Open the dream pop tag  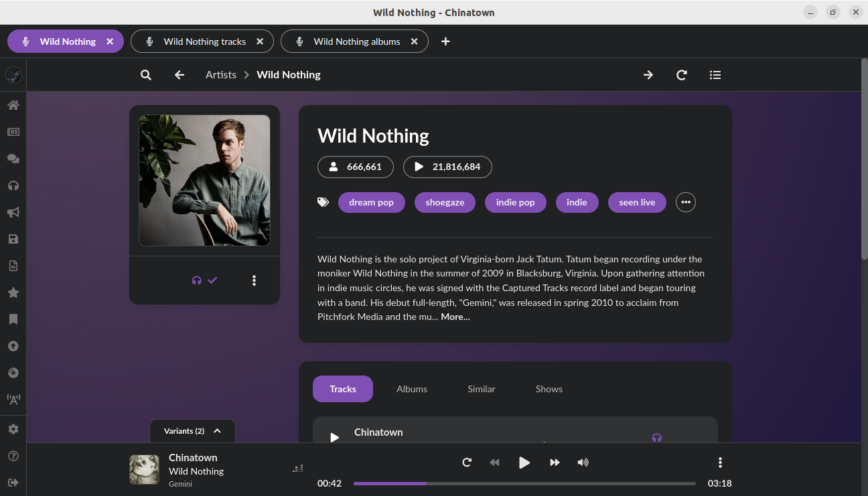[372, 202]
